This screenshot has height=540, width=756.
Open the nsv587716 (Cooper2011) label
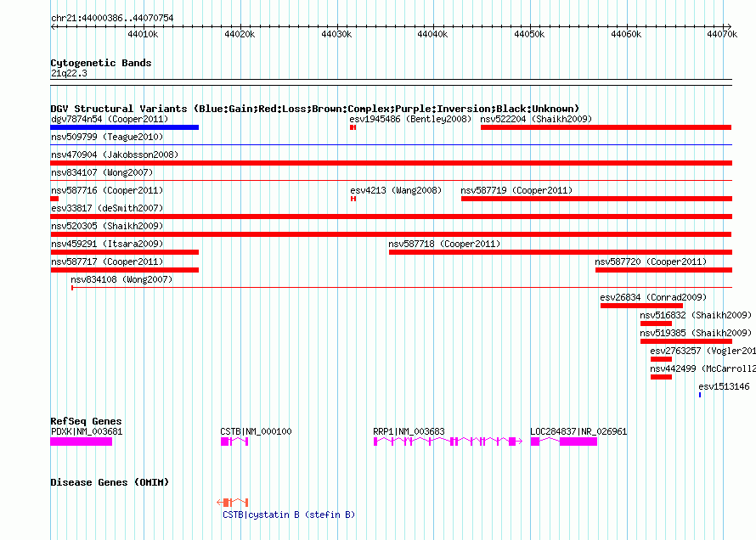(x=107, y=190)
